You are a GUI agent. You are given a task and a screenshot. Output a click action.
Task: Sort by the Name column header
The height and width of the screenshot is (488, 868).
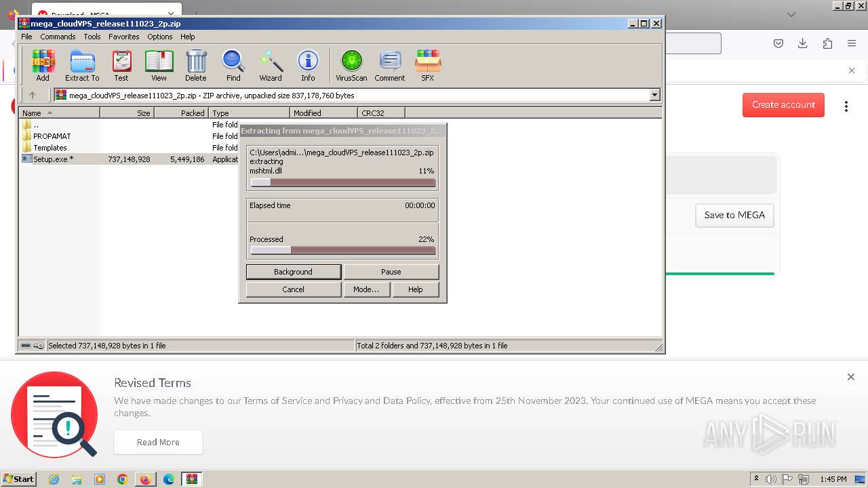point(60,113)
